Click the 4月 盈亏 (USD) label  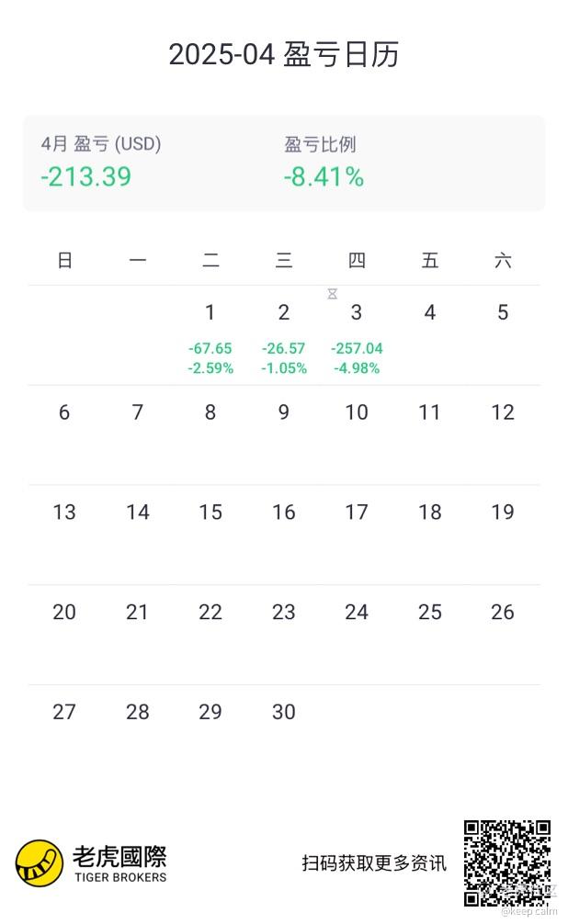101,144
